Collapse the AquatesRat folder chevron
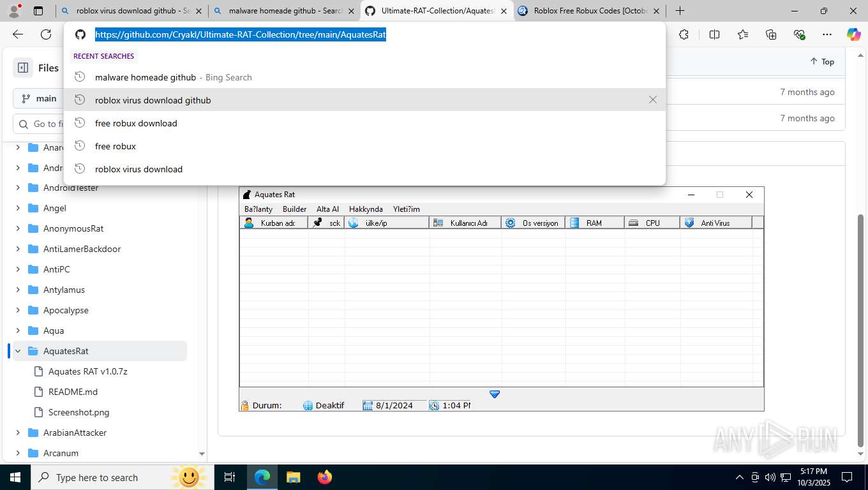 pyautogui.click(x=18, y=351)
